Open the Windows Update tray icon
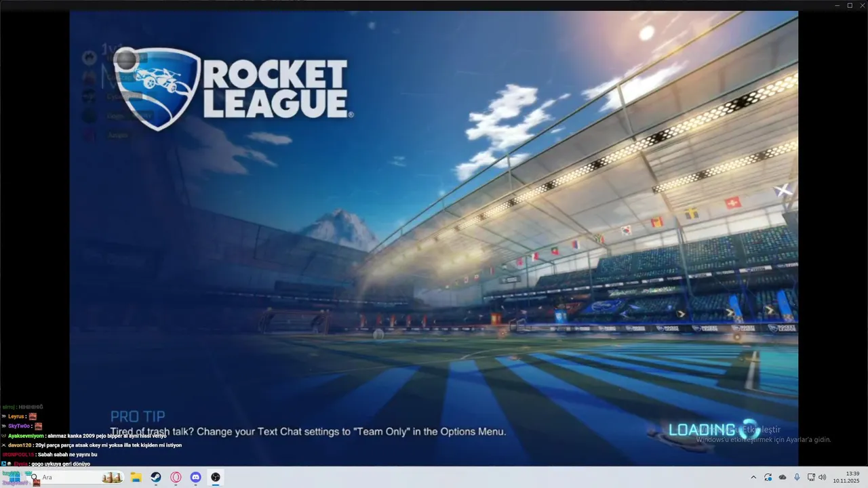 click(x=768, y=477)
